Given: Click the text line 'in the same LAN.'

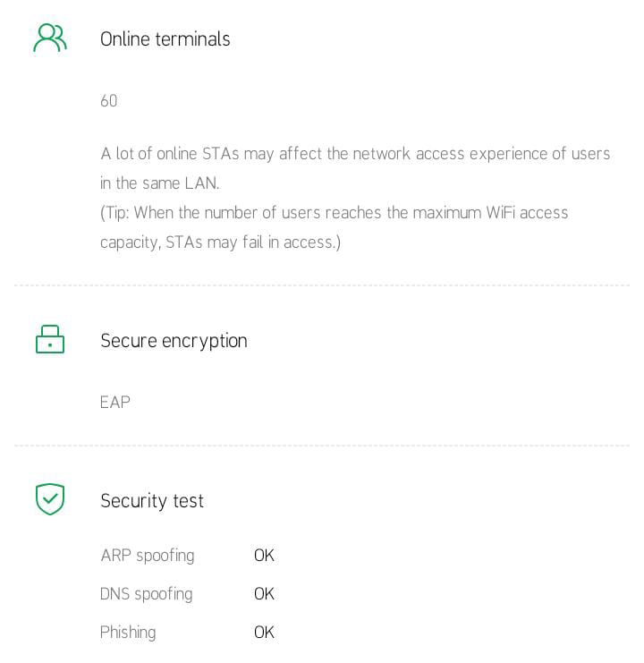Looking at the screenshot, I should (159, 183).
